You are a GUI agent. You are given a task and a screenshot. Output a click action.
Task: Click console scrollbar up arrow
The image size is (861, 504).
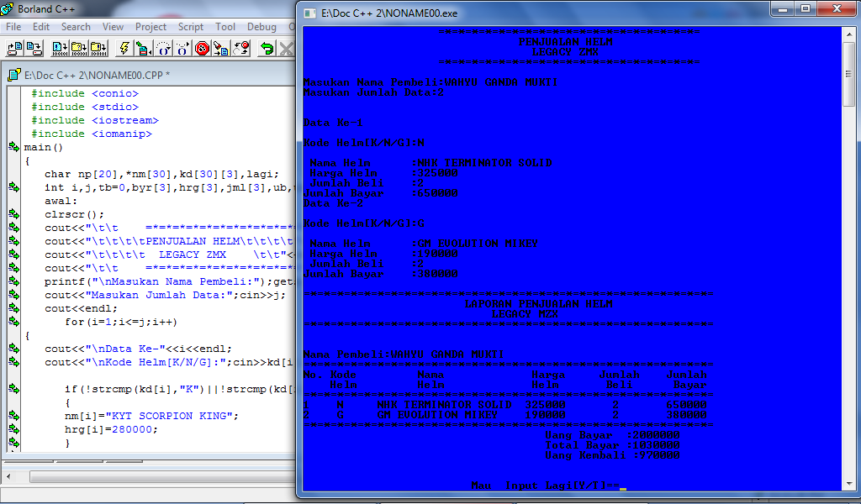tap(848, 33)
